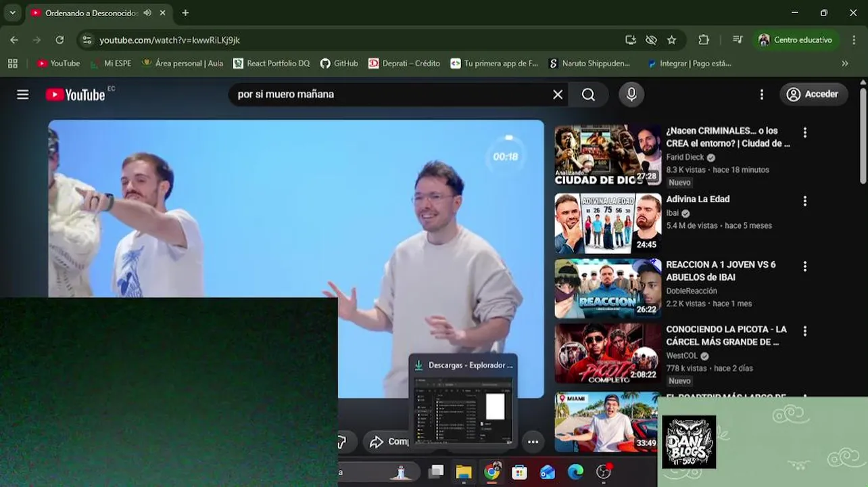The width and height of the screenshot is (868, 487).
Task: Go back with the browser back arrow
Action: tap(14, 40)
